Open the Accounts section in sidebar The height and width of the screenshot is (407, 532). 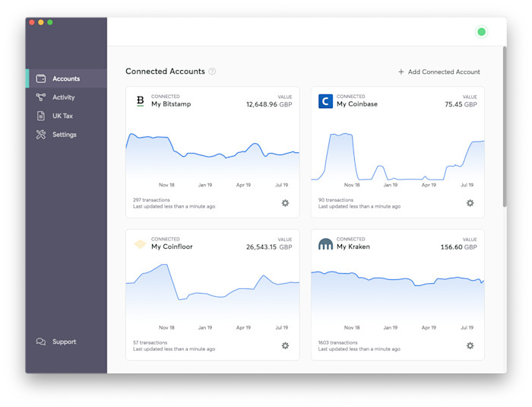[67, 78]
